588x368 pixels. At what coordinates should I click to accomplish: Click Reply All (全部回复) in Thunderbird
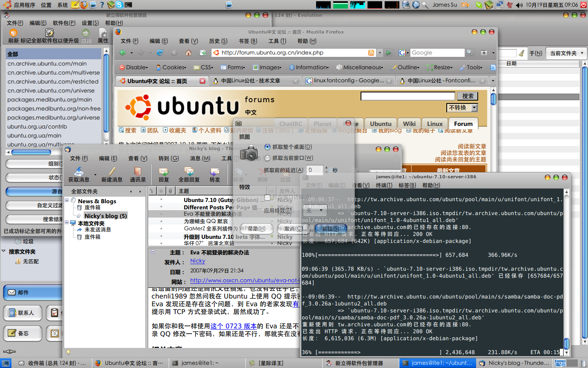[x=189, y=171]
